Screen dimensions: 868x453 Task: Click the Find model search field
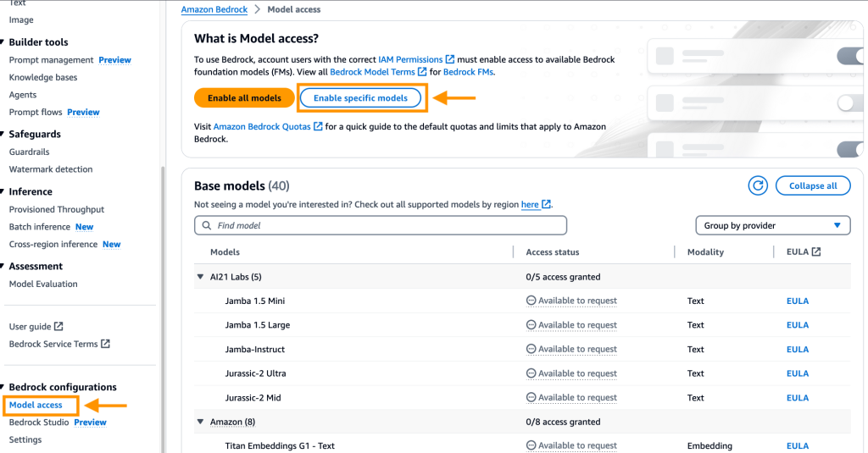381,226
